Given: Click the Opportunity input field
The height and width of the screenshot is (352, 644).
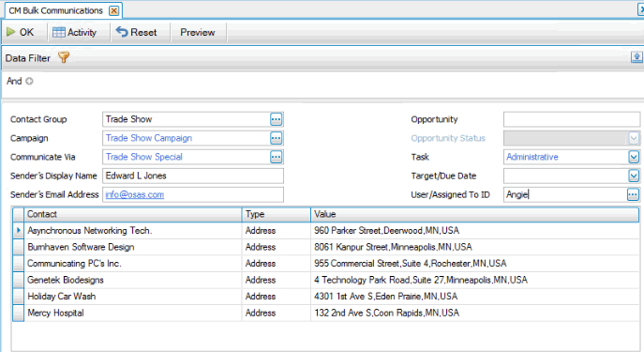Looking at the screenshot, I should (x=571, y=119).
